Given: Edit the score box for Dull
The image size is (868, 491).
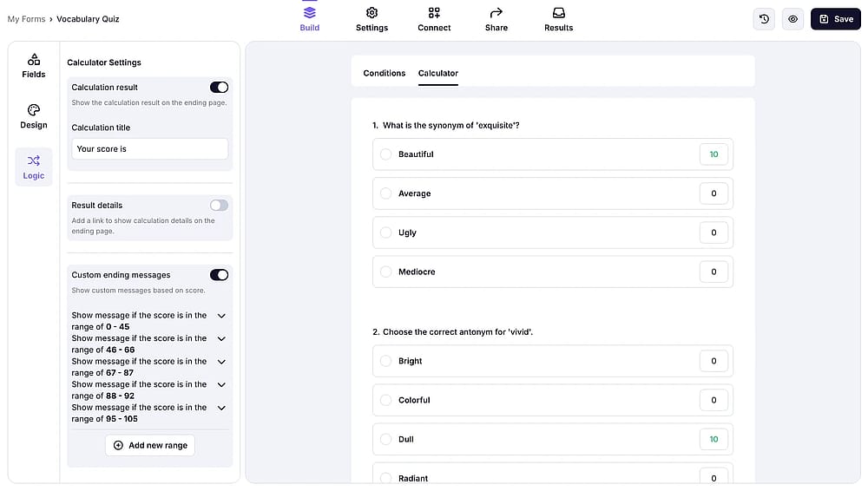Looking at the screenshot, I should pos(713,440).
